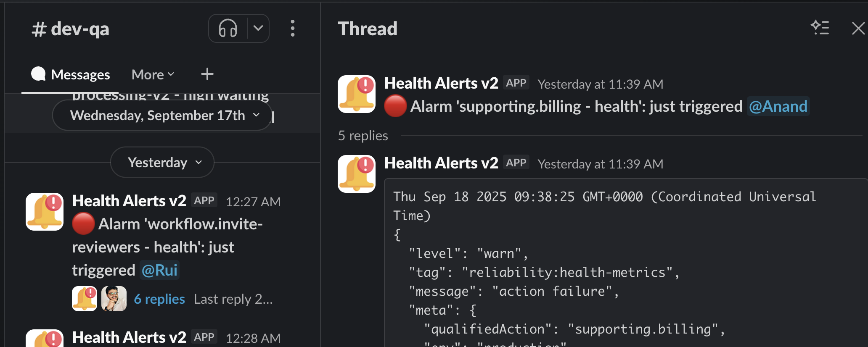Click the @Rui mention
This screenshot has height=347, width=868.
tap(159, 270)
